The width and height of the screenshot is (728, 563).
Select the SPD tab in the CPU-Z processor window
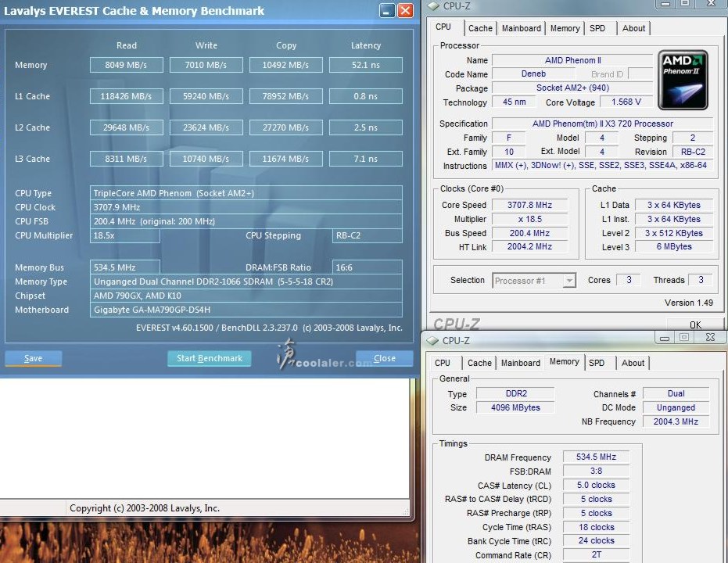[x=597, y=28]
